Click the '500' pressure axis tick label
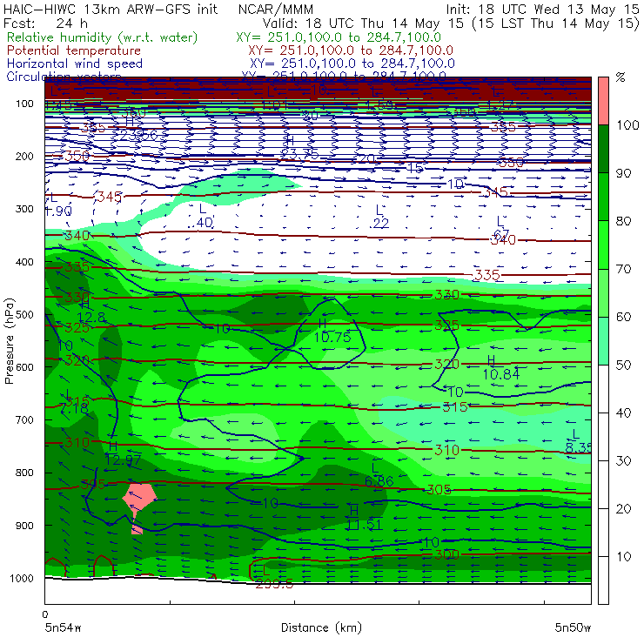 coord(24,314)
